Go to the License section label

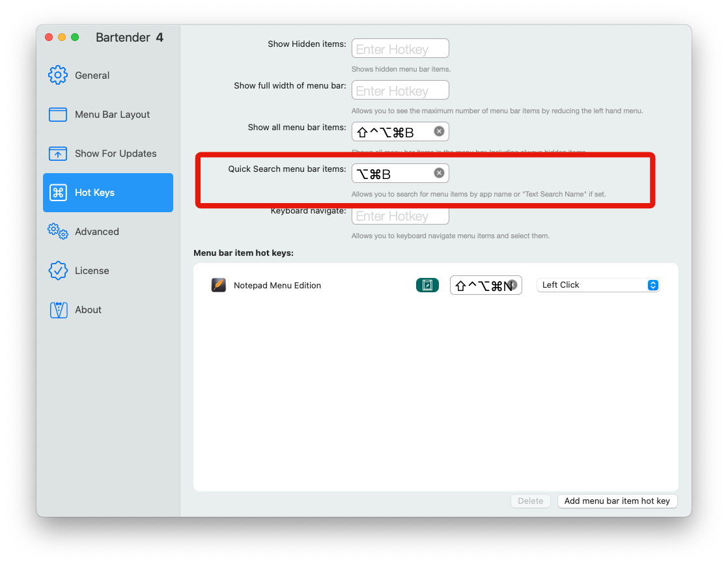(x=92, y=270)
